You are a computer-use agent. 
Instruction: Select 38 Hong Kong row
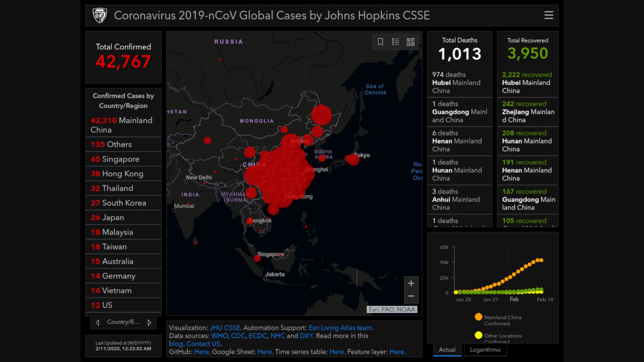click(123, 173)
